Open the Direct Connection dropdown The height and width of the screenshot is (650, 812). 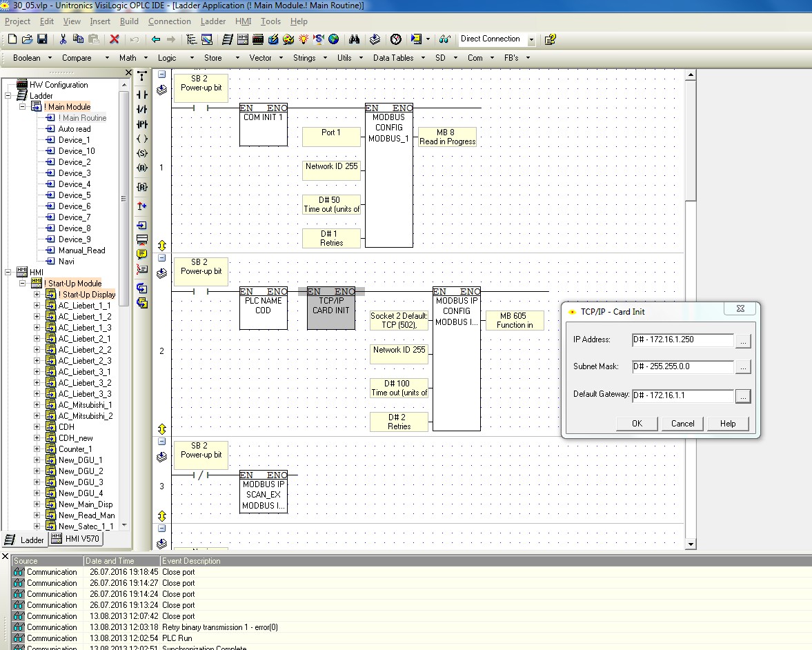click(x=531, y=40)
